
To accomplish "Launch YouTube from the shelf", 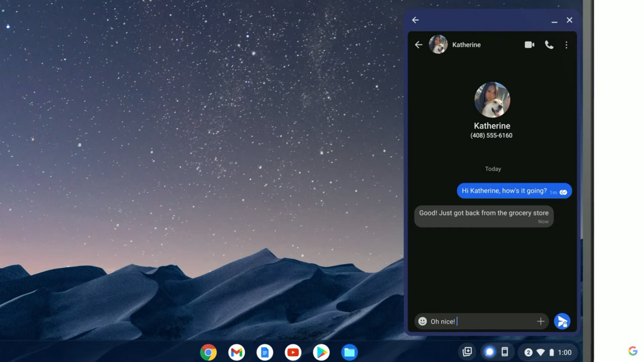I will [293, 352].
